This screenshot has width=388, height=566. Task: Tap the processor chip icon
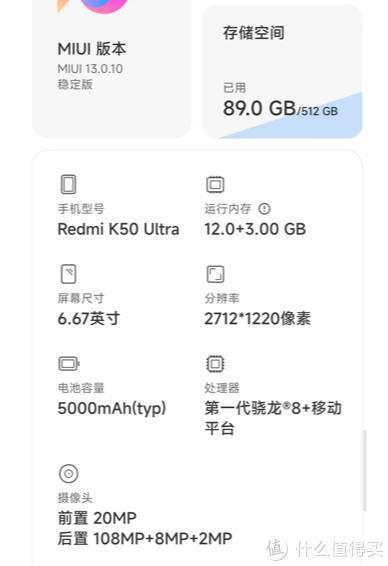pyautogui.click(x=215, y=363)
